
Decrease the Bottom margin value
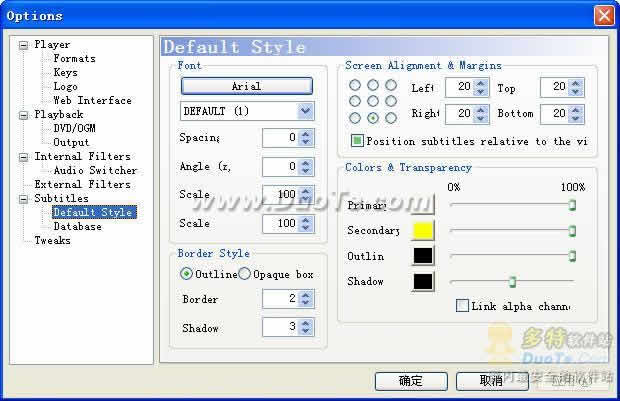point(576,118)
